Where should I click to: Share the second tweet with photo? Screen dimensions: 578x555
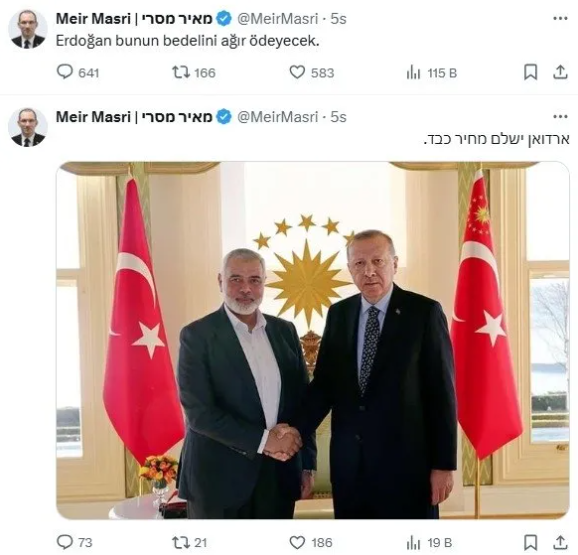tap(560, 542)
